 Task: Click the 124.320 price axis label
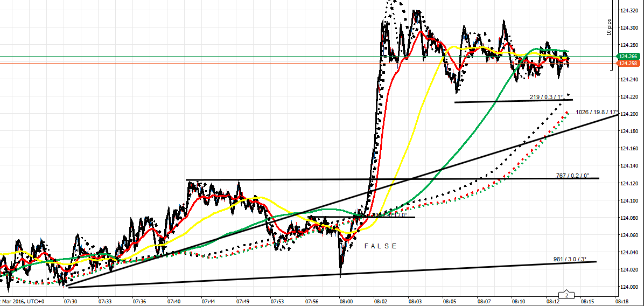click(629, 11)
